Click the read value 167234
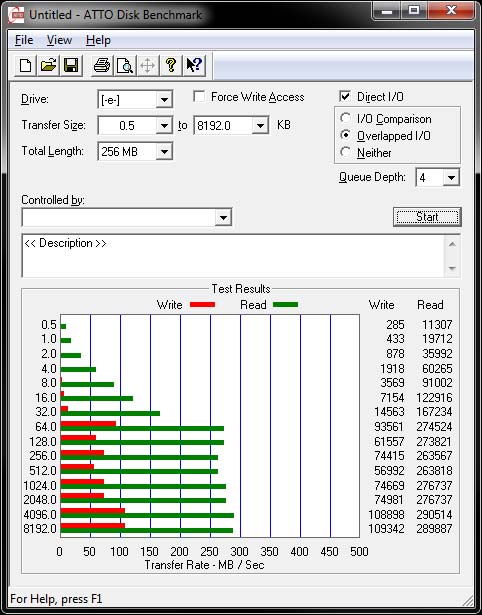This screenshot has width=482, height=615. (434, 412)
